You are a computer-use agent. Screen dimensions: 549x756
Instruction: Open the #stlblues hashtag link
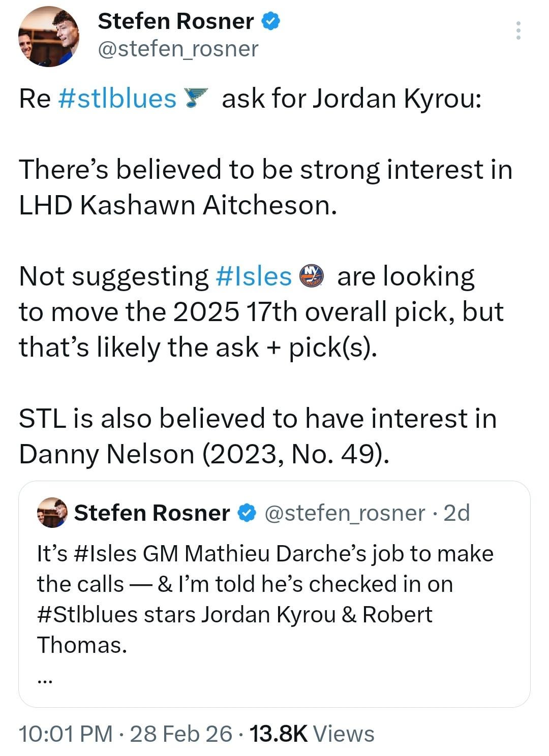tap(117, 98)
